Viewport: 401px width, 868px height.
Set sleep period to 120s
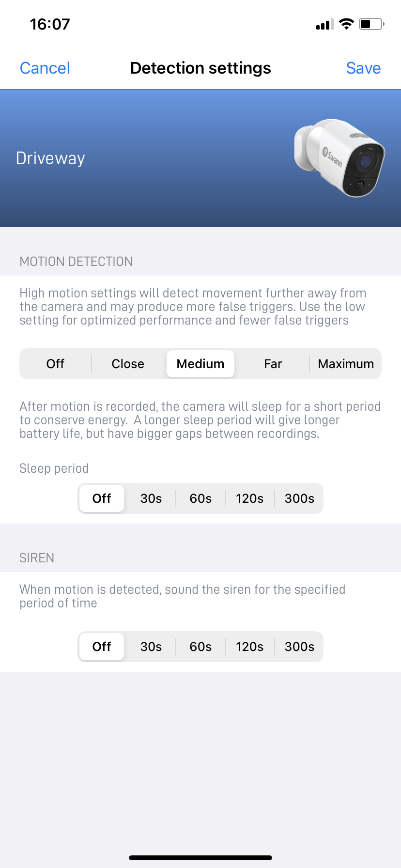click(x=250, y=498)
